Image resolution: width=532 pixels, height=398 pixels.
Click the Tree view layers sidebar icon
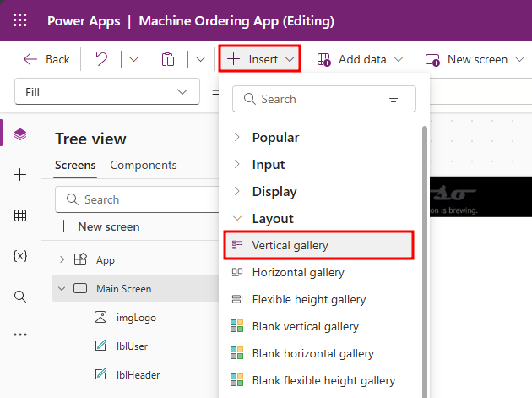coord(20,134)
